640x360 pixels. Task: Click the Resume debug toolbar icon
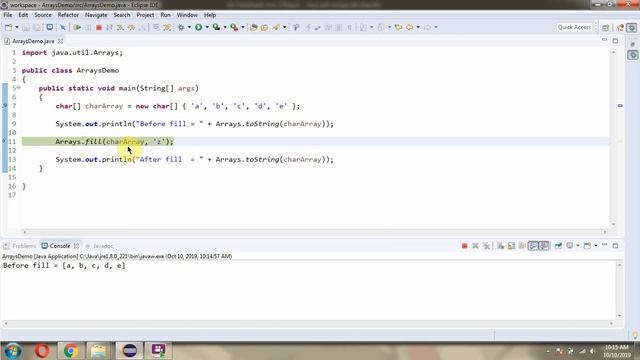77,27
